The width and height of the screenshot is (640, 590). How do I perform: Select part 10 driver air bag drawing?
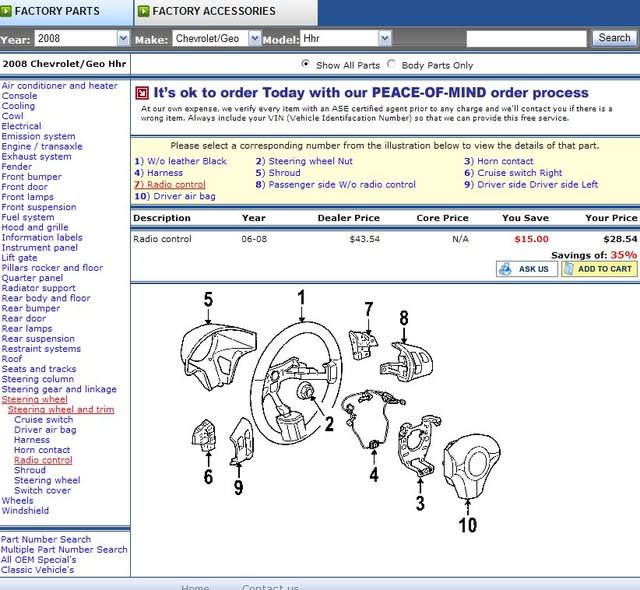(x=472, y=467)
